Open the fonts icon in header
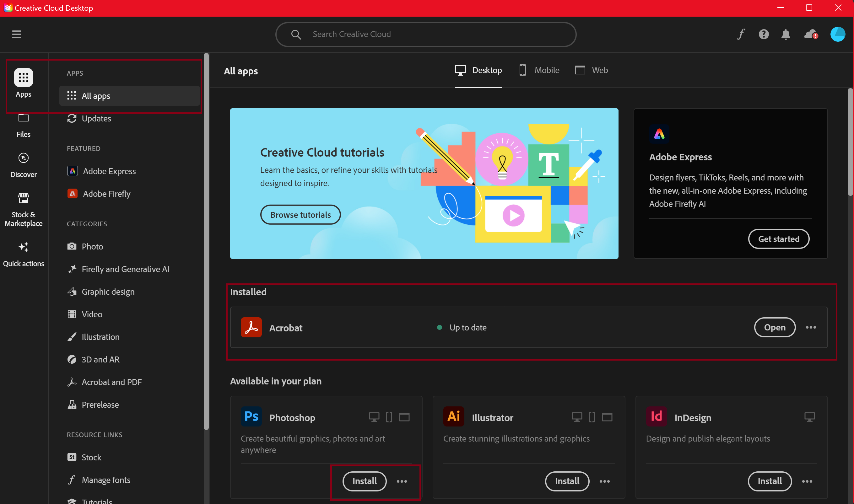 tap(741, 34)
